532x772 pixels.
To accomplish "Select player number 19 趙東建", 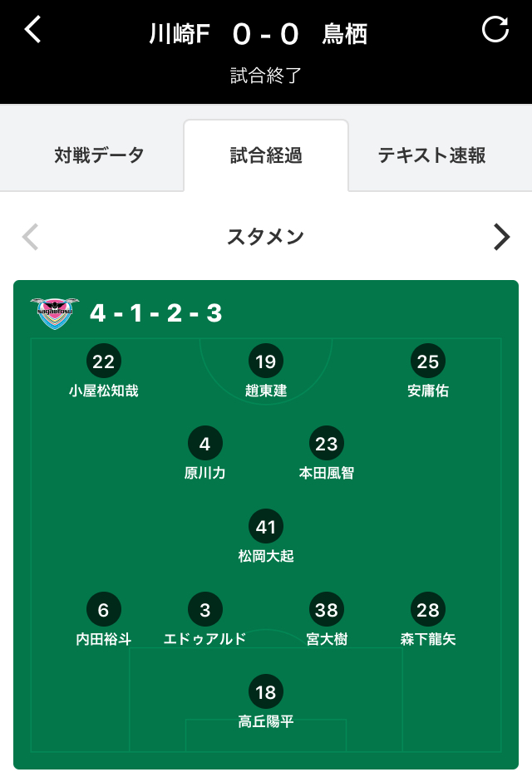I will (x=266, y=371).
